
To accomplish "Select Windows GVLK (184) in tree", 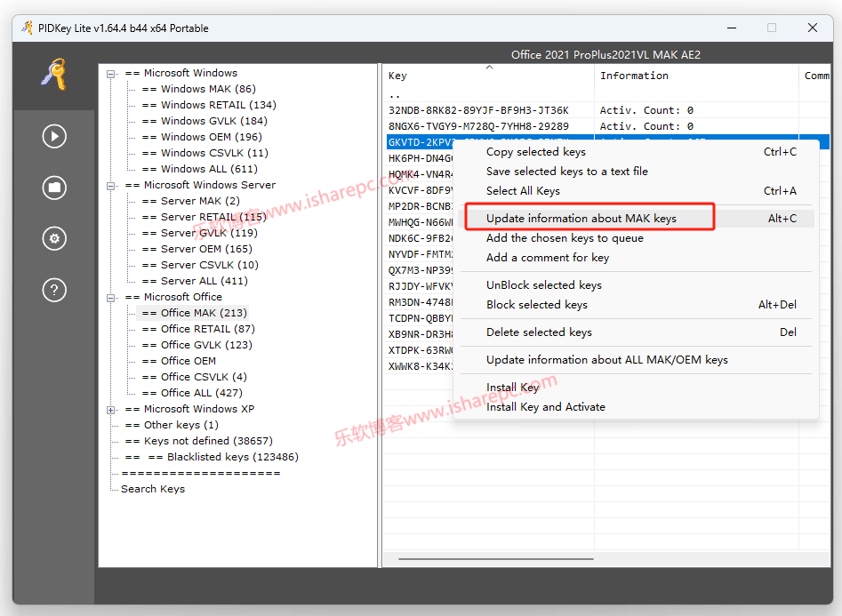I will coord(204,122).
